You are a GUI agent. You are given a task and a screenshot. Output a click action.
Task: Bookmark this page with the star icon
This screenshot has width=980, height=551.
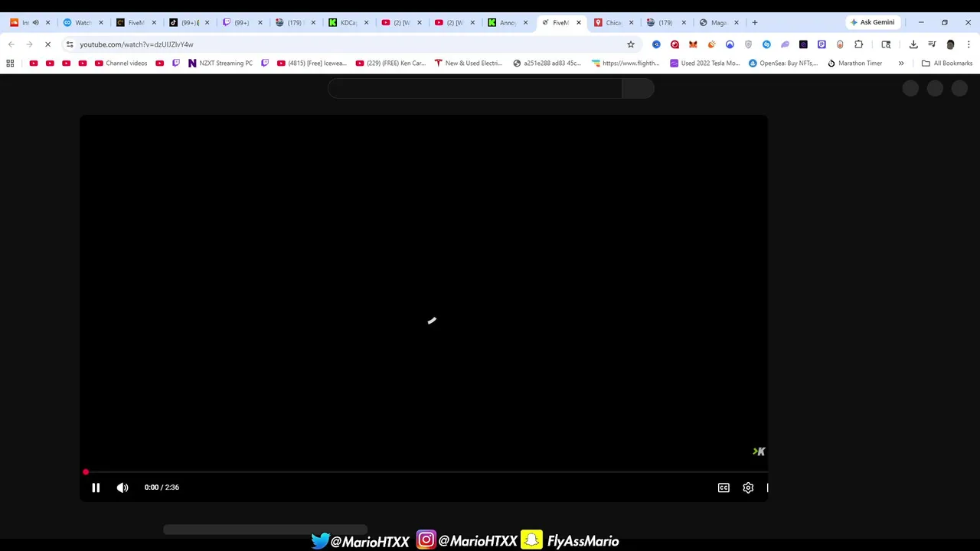point(631,44)
